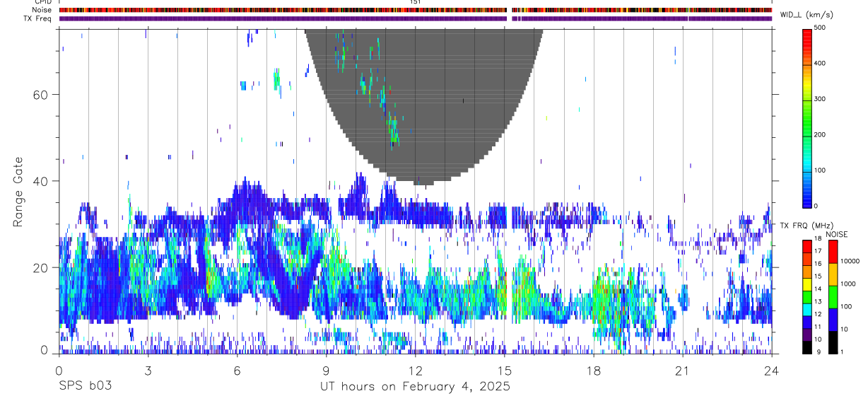
Task: Click the yellow swatch in the noise legend
Action: [x=832, y=274]
